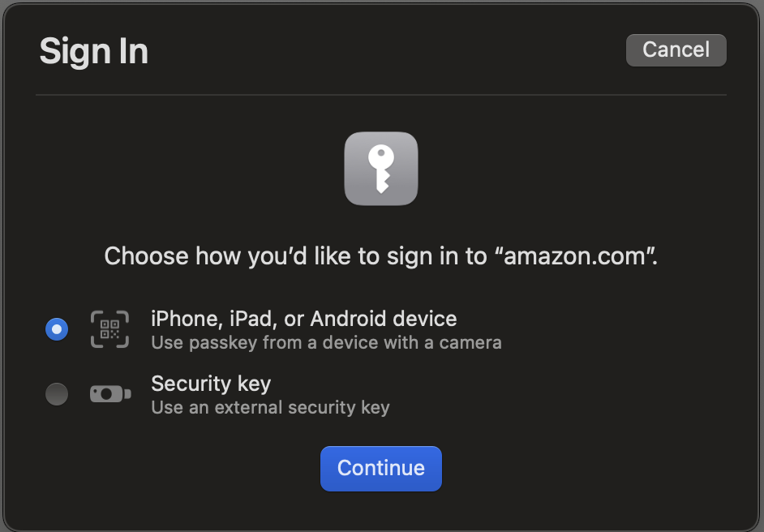Select the "iPhone, iPad, or Android device" label
764x532 pixels.
tap(304, 319)
